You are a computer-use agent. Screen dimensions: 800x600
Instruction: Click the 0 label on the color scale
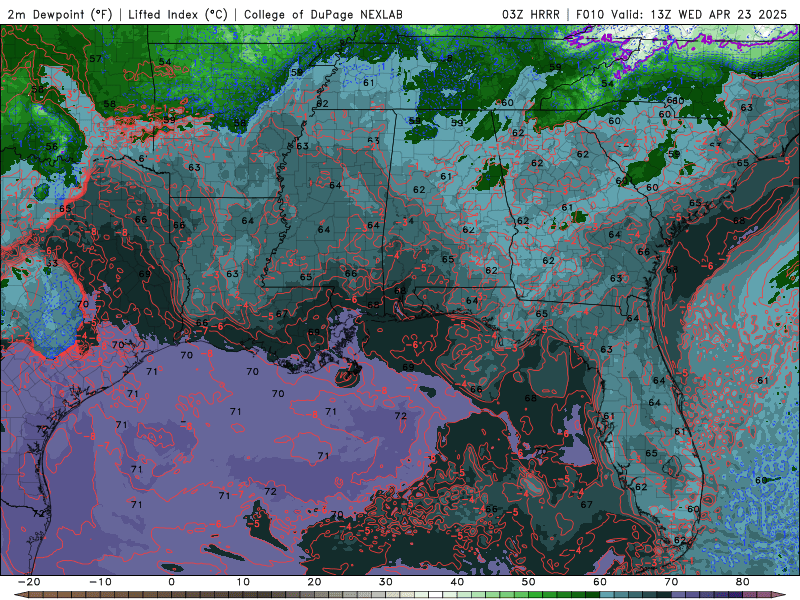tap(171, 582)
